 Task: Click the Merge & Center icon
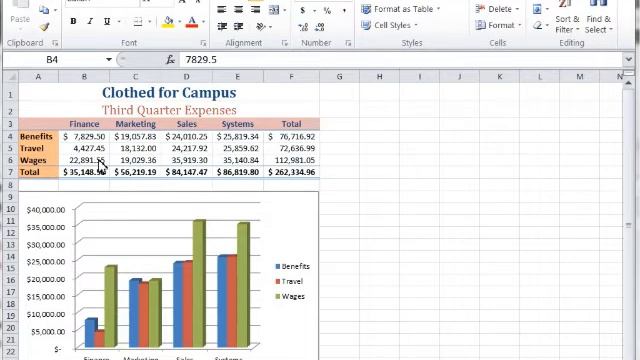click(x=274, y=10)
